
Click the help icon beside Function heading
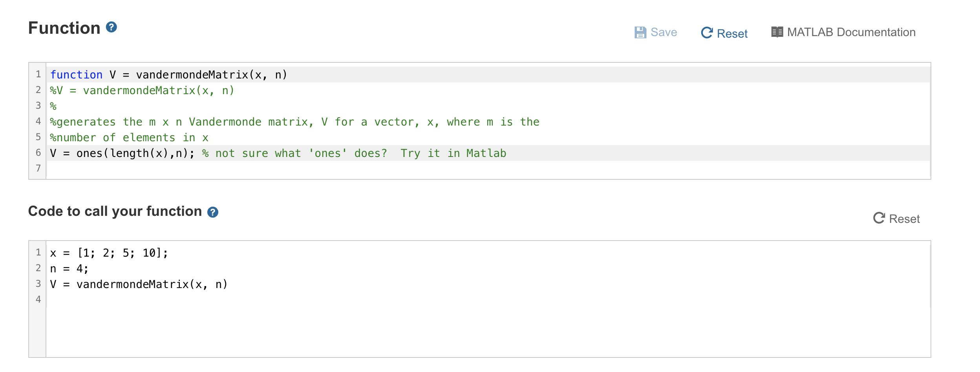point(112,27)
